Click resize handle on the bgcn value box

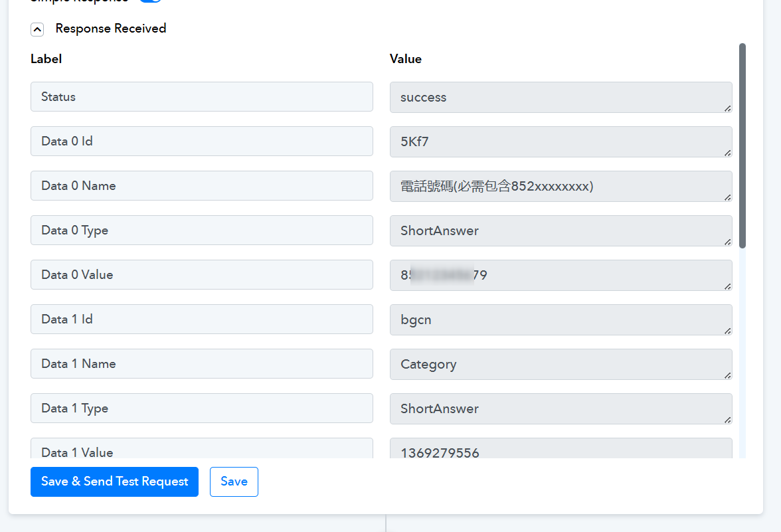click(727, 330)
